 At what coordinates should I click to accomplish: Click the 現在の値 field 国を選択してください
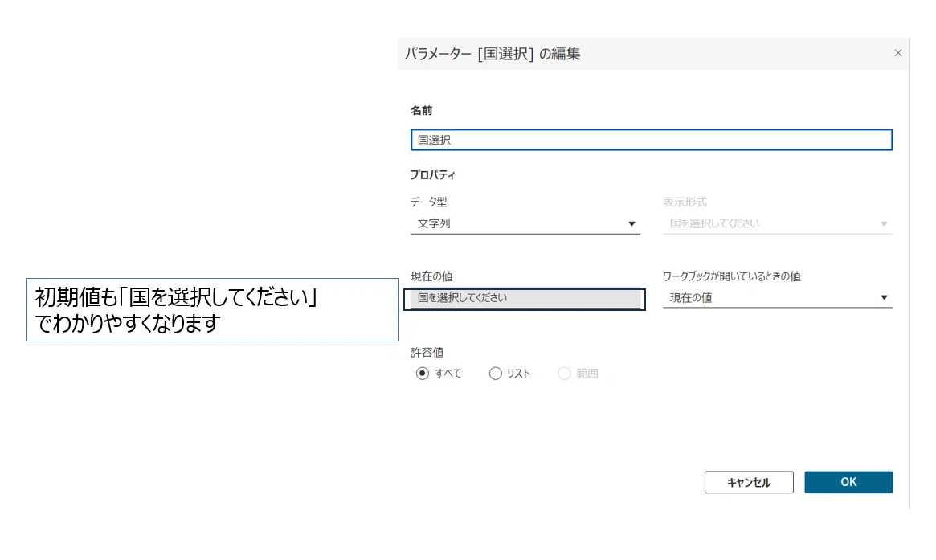525,298
